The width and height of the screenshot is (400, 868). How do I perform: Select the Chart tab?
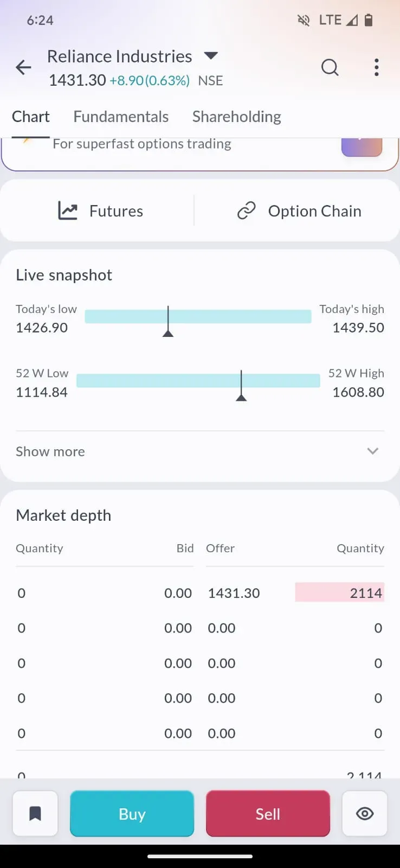(31, 117)
